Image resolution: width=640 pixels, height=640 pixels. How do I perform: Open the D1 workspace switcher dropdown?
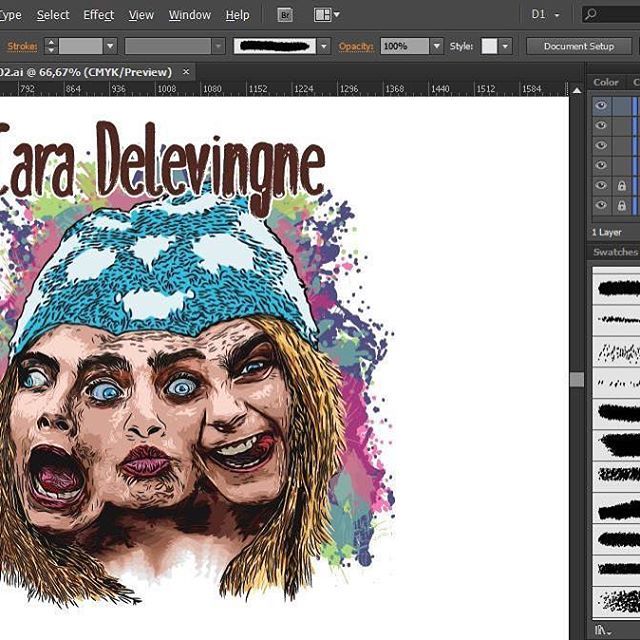(548, 15)
